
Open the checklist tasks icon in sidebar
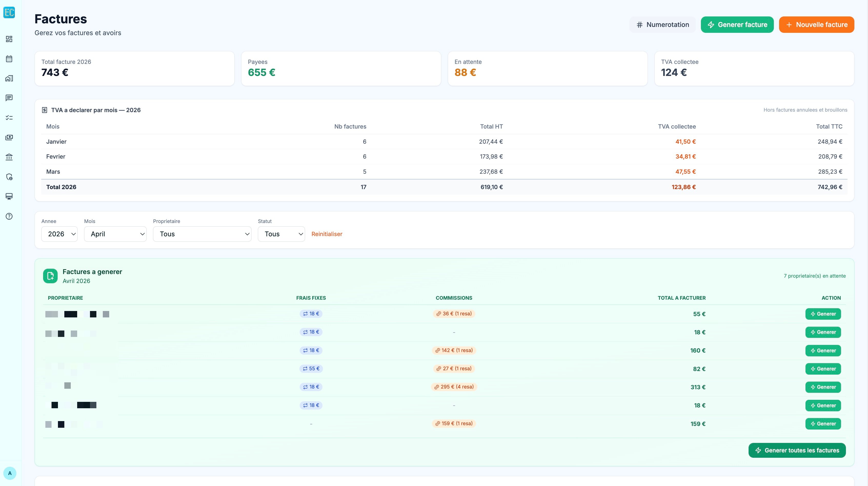[9, 118]
